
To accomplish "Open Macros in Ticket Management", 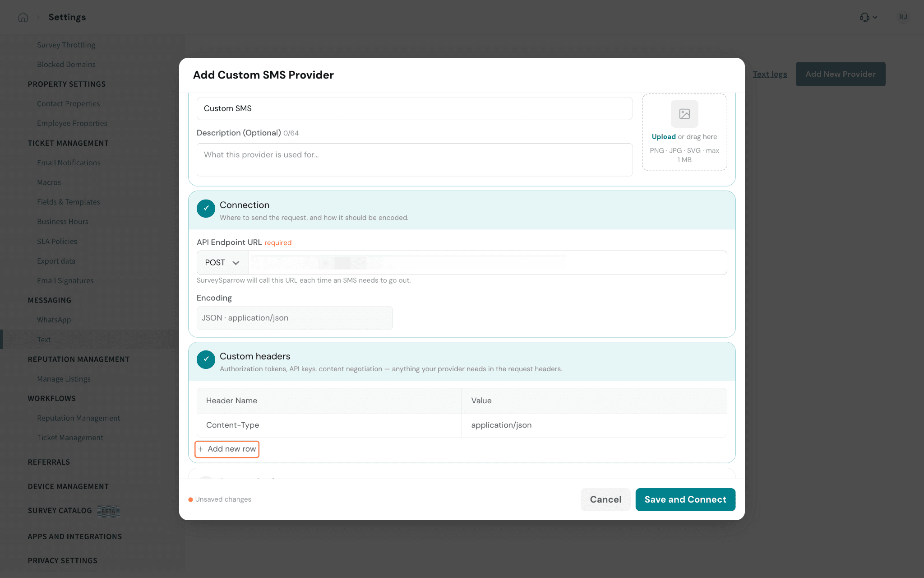I will (x=49, y=182).
